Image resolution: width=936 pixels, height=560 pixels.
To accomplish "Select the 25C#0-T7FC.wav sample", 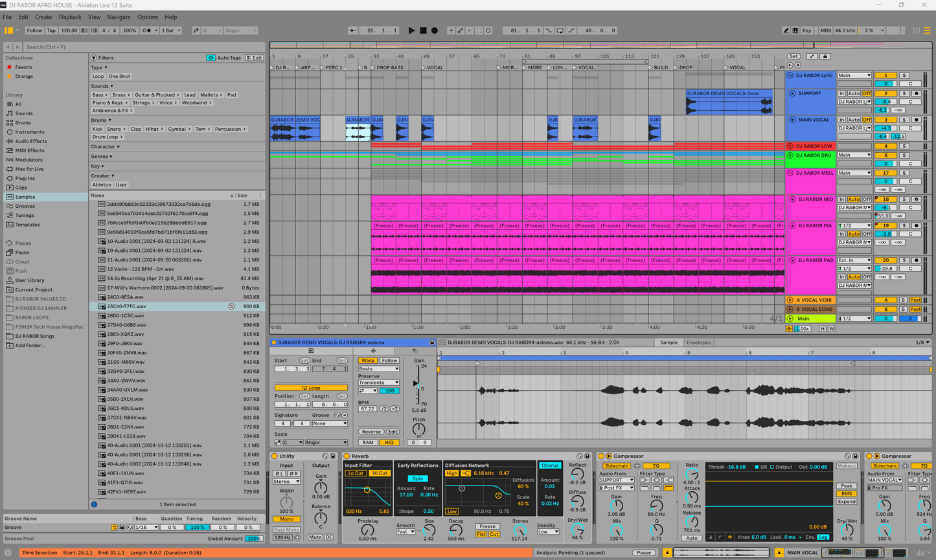I will (177, 306).
